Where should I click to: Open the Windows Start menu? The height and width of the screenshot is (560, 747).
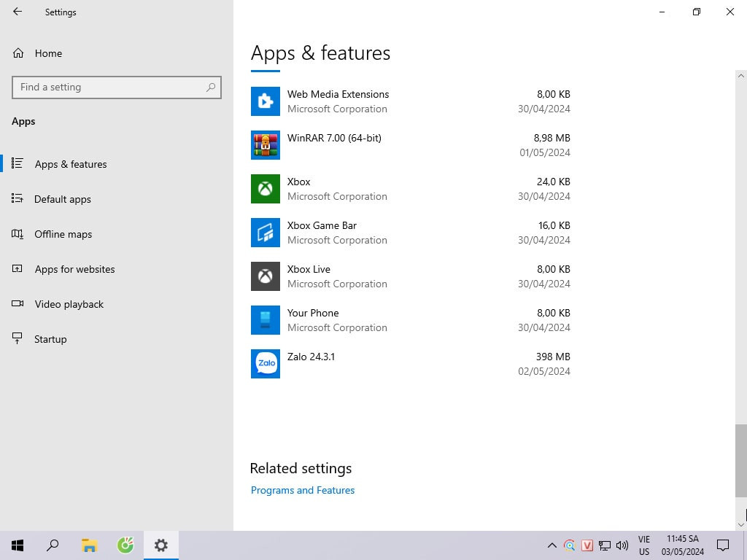click(x=18, y=545)
